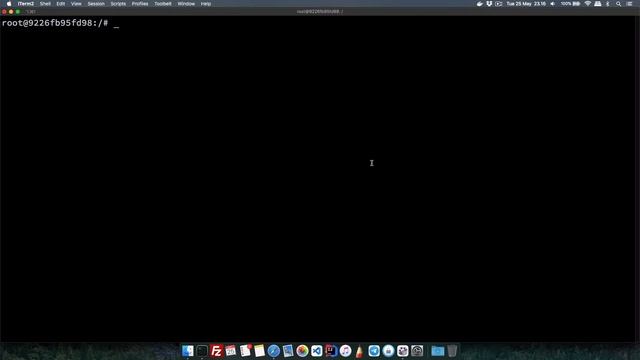Open Spotlight search magnifier
This screenshot has width=640, height=360.
(x=618, y=4)
